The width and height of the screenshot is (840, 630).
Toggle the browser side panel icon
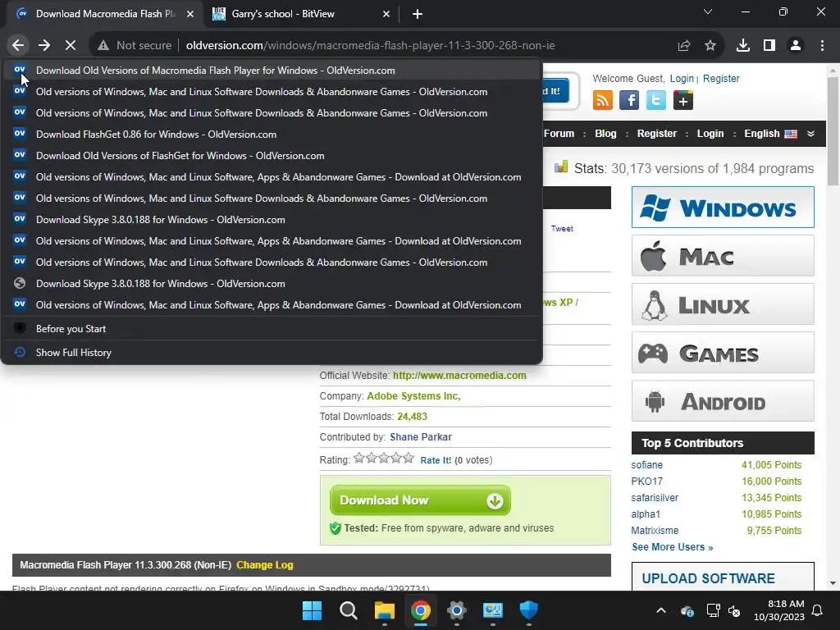769,46
